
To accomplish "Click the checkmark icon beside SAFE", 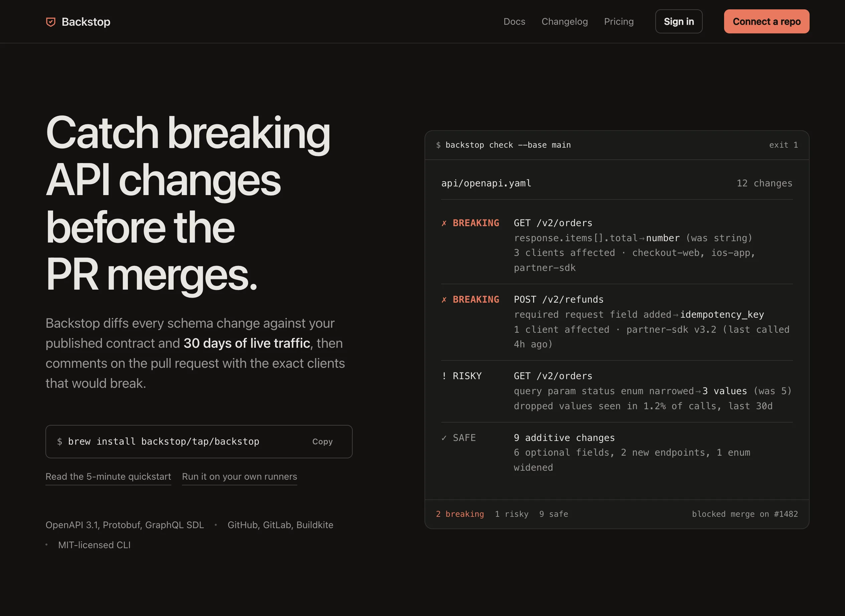I will point(444,438).
